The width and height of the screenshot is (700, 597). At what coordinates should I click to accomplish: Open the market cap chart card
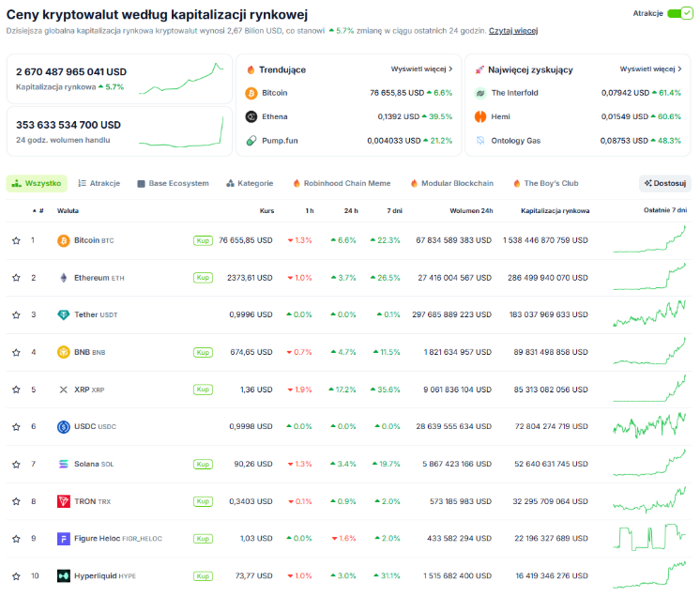click(x=120, y=80)
